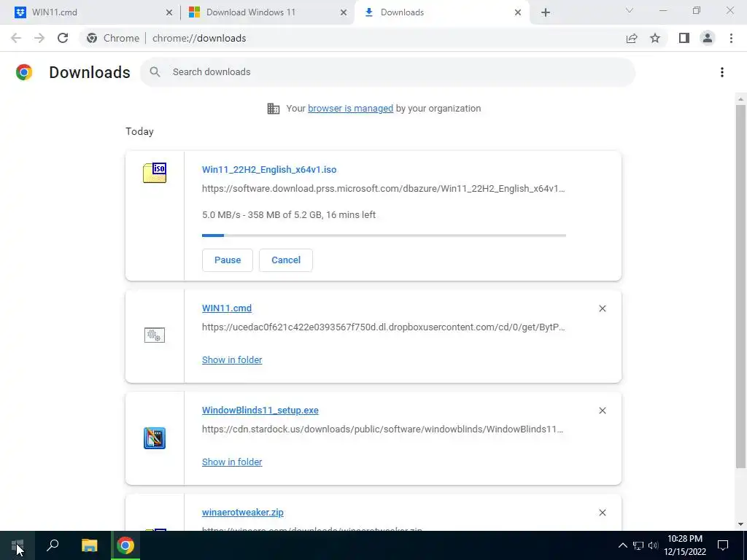Open Win11_22H2_English_x64v1.iso file link

269,169
